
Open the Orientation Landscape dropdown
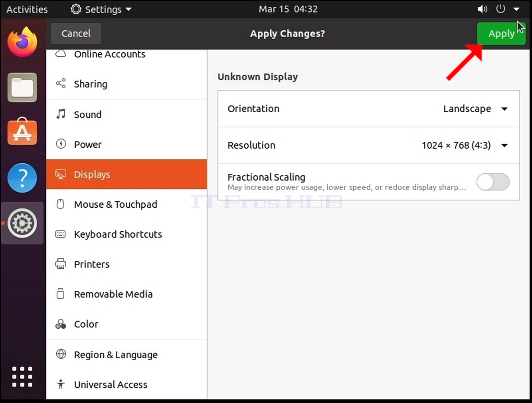point(475,109)
